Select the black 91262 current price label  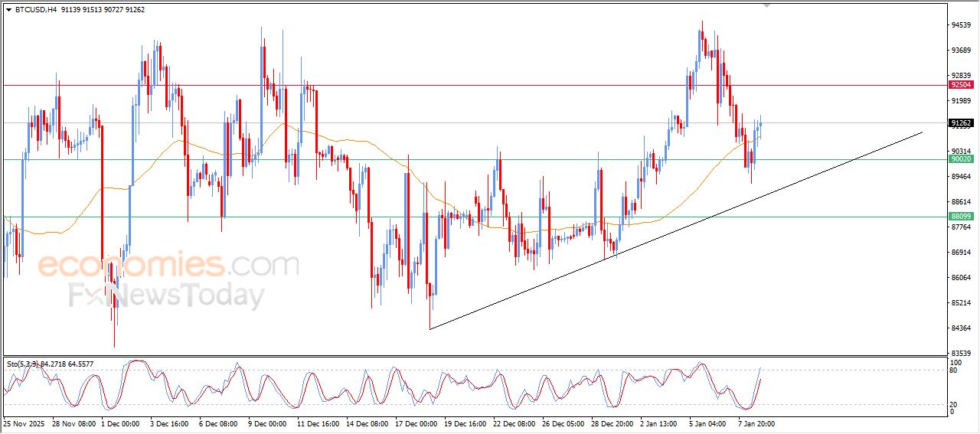pos(960,122)
